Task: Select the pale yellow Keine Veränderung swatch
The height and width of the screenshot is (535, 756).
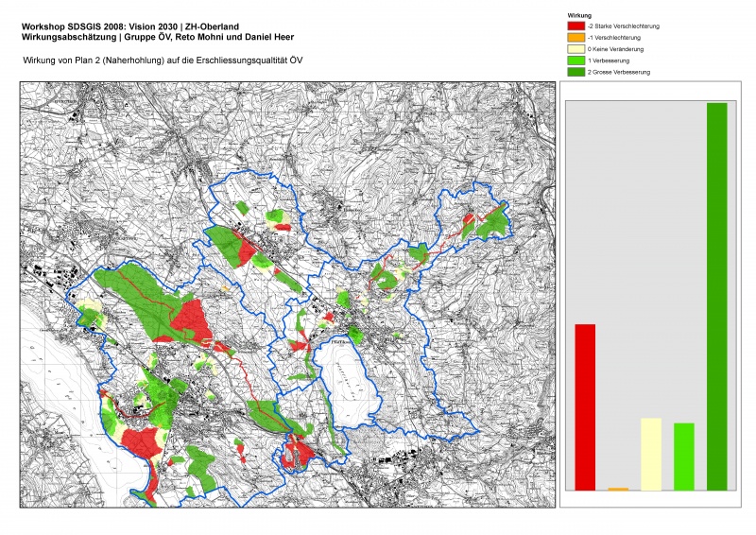Action: [x=576, y=48]
